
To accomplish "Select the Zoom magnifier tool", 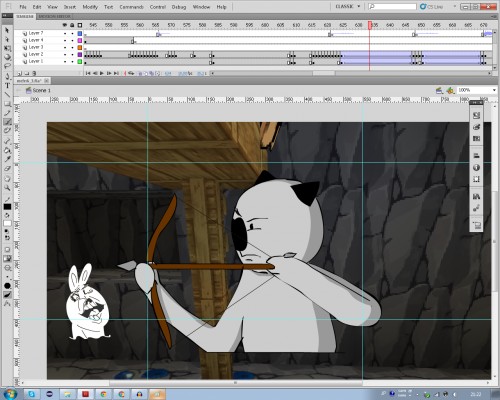I will point(7,188).
